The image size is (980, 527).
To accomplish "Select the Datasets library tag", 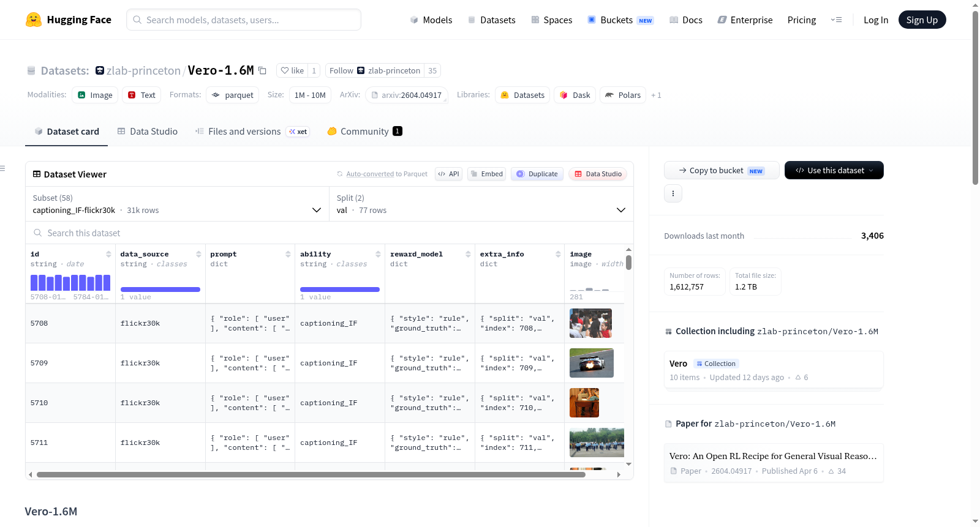I will coord(522,95).
